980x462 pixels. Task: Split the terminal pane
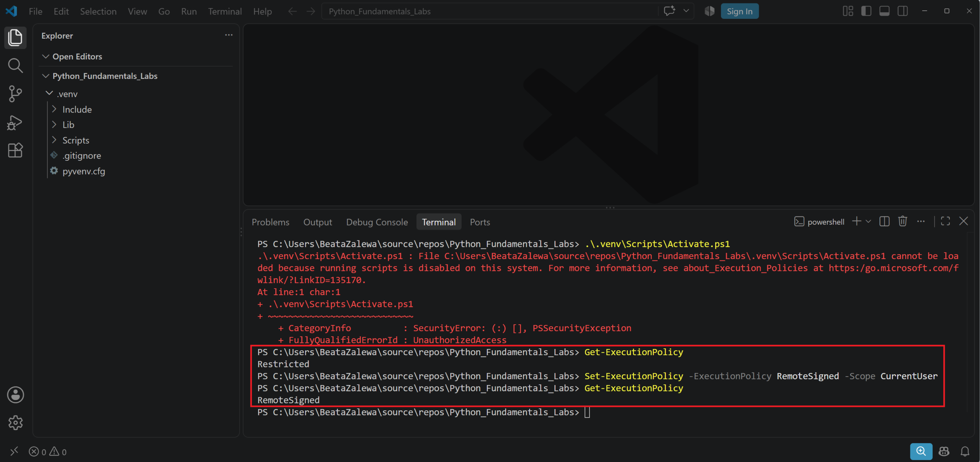[884, 222]
